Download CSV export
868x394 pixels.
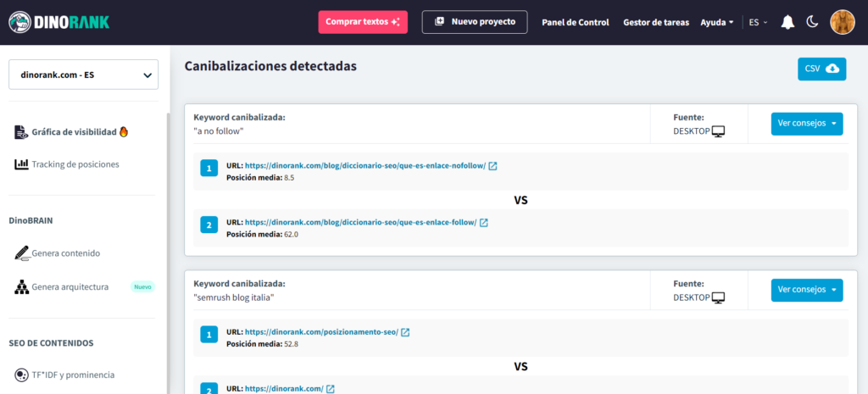(x=821, y=69)
